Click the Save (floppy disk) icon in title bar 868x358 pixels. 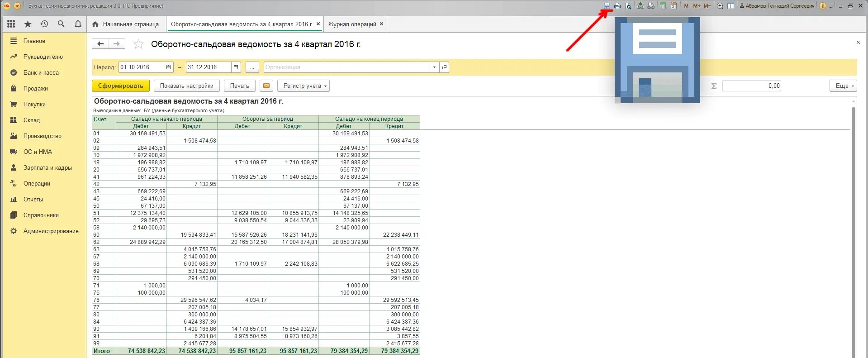607,6
